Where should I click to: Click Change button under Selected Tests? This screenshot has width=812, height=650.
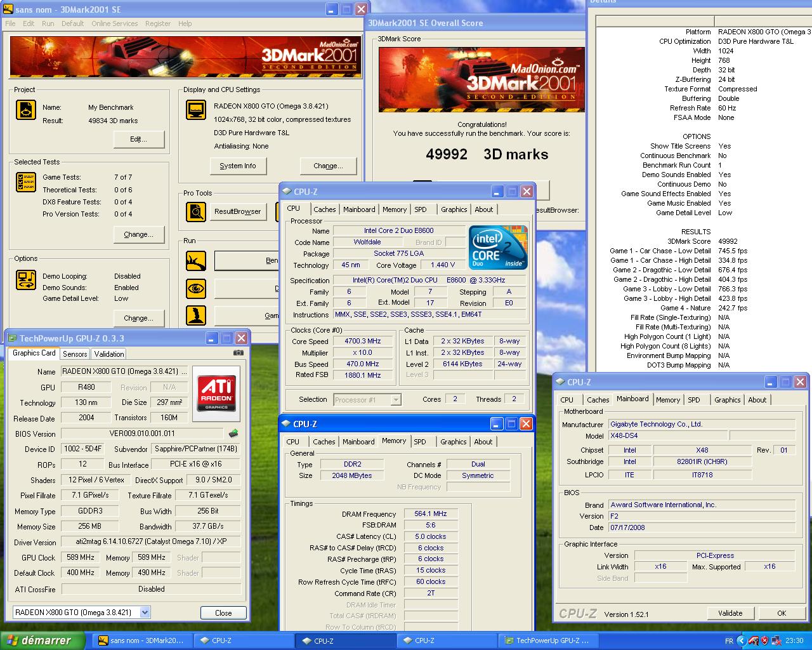(139, 234)
